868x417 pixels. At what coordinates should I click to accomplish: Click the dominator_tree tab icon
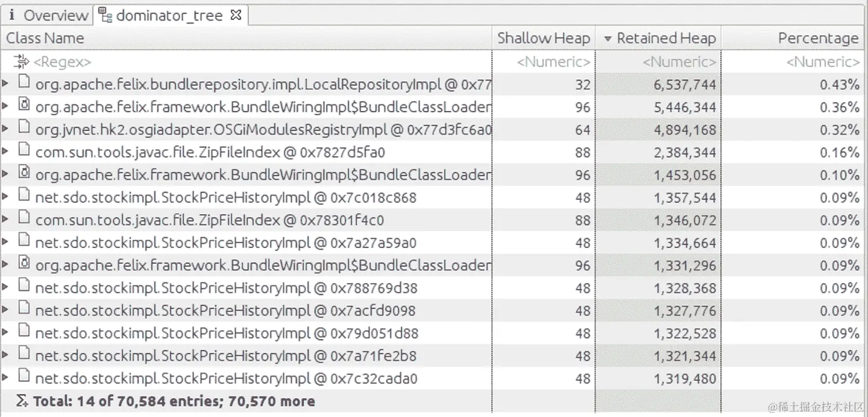pyautogui.click(x=105, y=16)
